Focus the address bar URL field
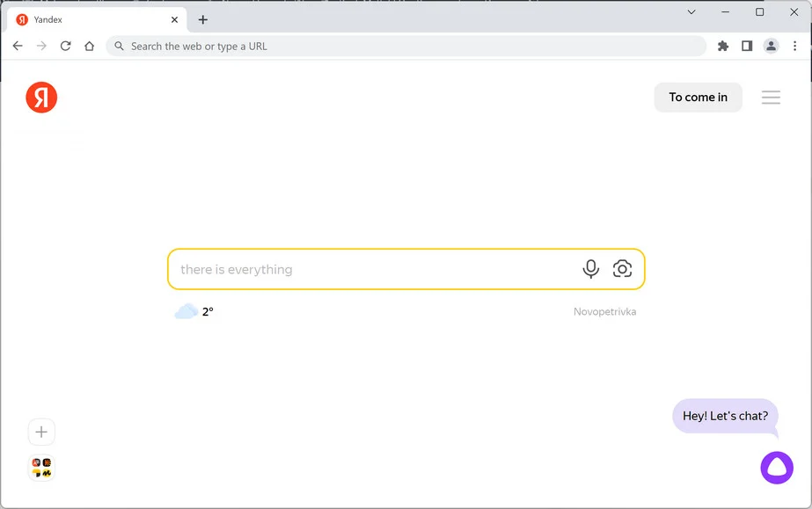The width and height of the screenshot is (812, 509). point(406,46)
